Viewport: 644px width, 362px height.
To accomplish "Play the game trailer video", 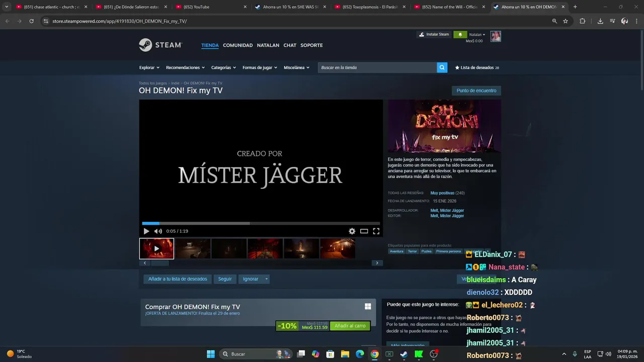I will [146, 231].
